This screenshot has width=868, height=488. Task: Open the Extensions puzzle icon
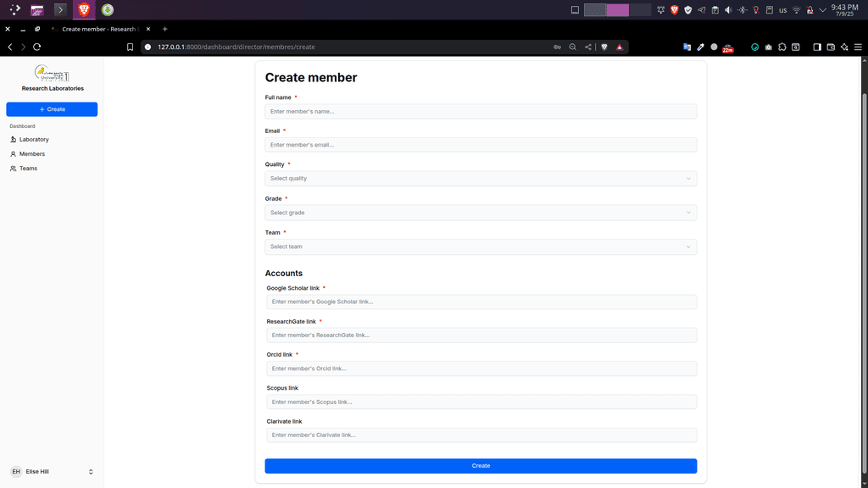point(782,47)
